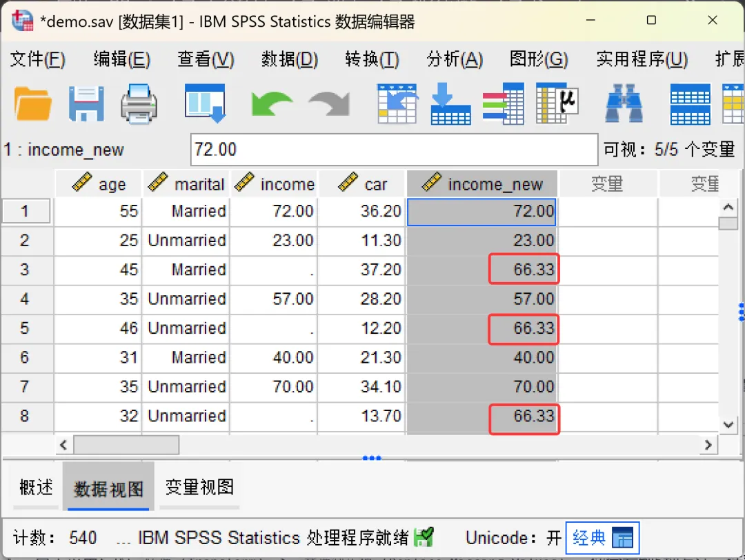This screenshot has width=745, height=560.
Task: Click car cell 28.20
Action: pos(361,299)
